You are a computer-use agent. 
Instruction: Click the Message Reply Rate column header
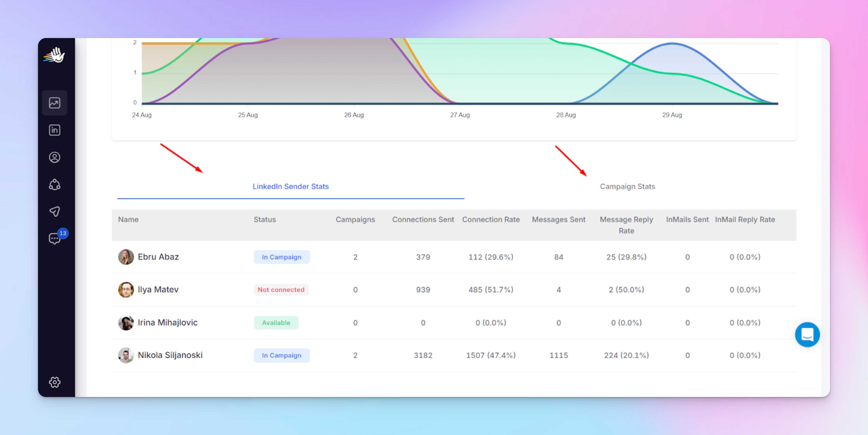pyautogui.click(x=626, y=225)
